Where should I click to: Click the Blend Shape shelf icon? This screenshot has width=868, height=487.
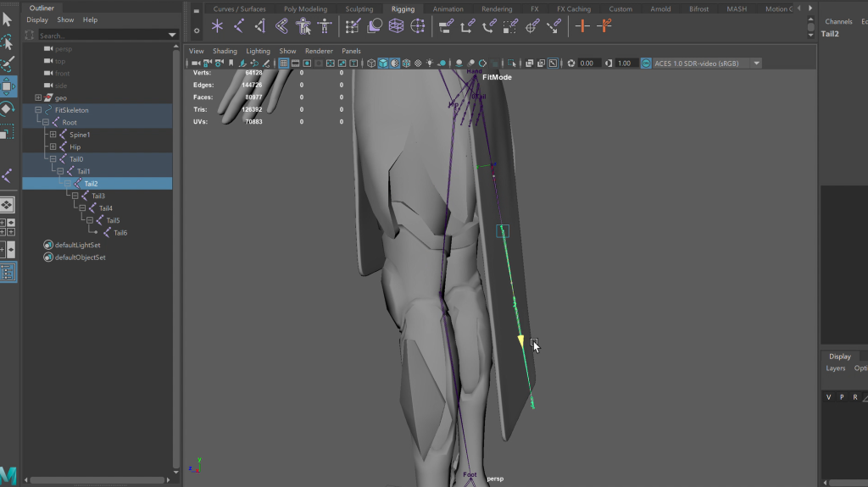pos(375,26)
